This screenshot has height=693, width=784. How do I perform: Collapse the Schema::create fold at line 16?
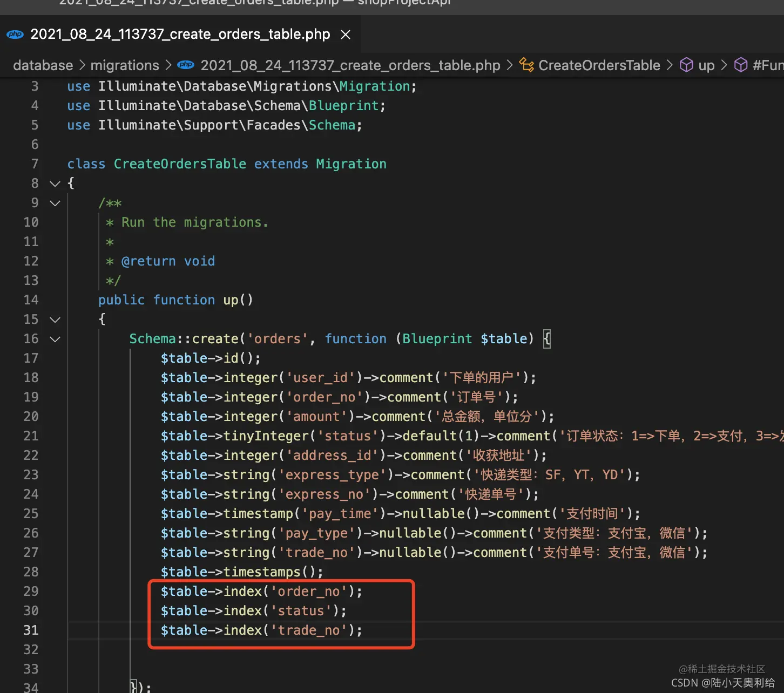[55, 339]
